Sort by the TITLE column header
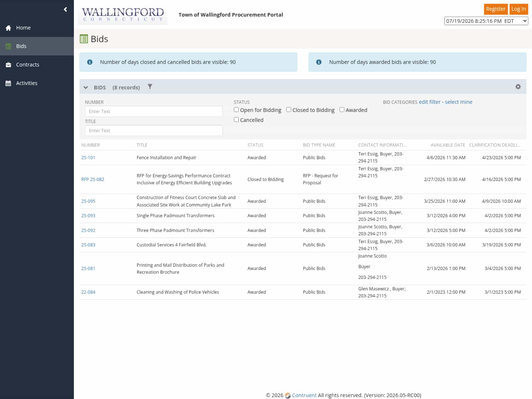Screen dimensions: 532x399 (x=142, y=145)
